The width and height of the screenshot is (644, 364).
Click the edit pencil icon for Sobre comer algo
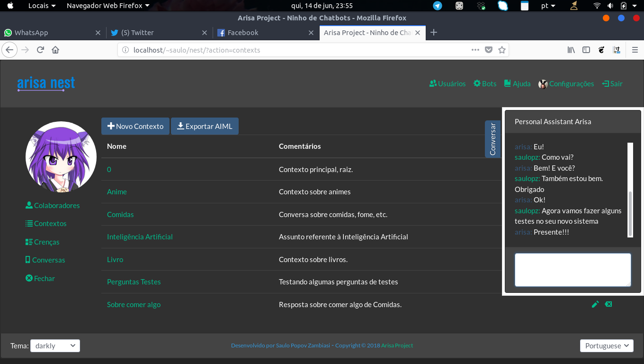[x=595, y=304]
